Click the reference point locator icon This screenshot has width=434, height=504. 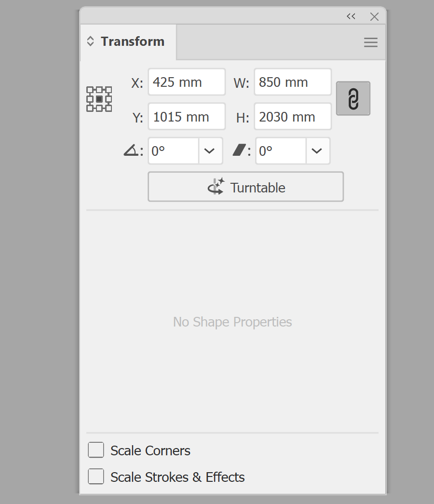coord(99,99)
